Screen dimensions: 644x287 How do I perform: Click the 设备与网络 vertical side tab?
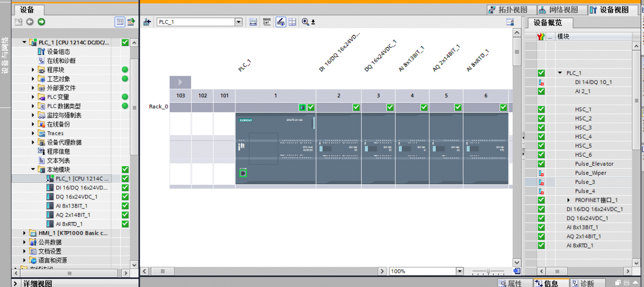5,55
